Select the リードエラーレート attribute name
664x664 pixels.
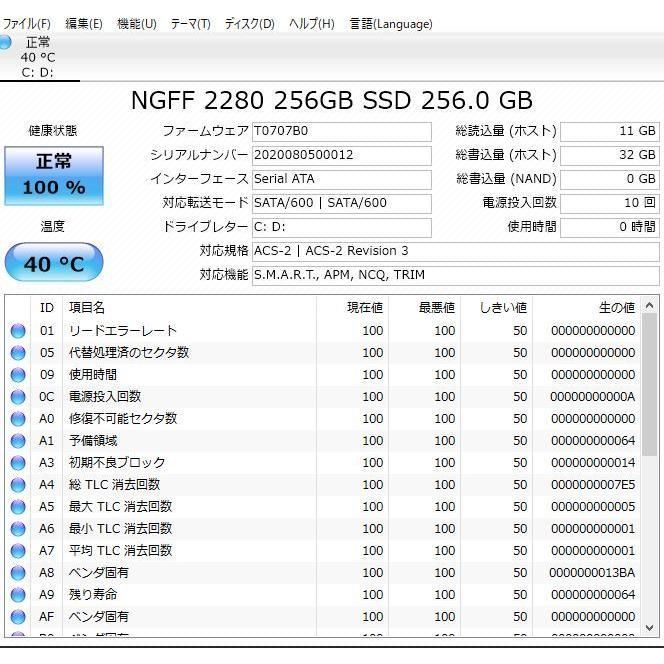tap(123, 331)
